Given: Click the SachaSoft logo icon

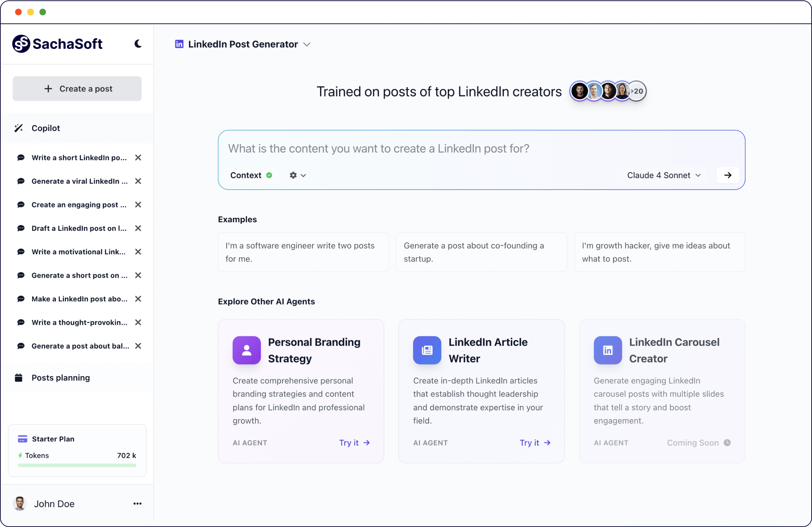Looking at the screenshot, I should pos(21,44).
